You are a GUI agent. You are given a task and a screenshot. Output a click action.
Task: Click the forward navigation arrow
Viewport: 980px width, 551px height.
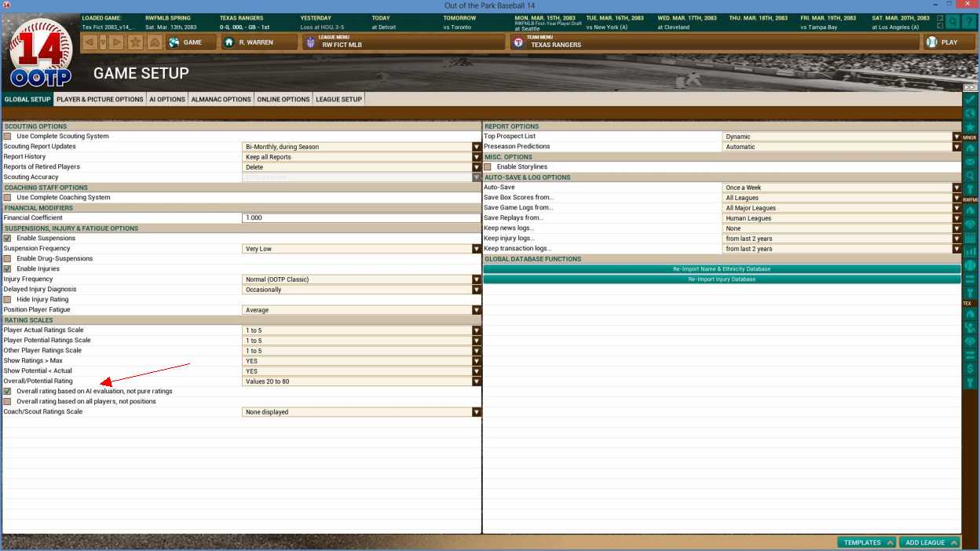(117, 42)
